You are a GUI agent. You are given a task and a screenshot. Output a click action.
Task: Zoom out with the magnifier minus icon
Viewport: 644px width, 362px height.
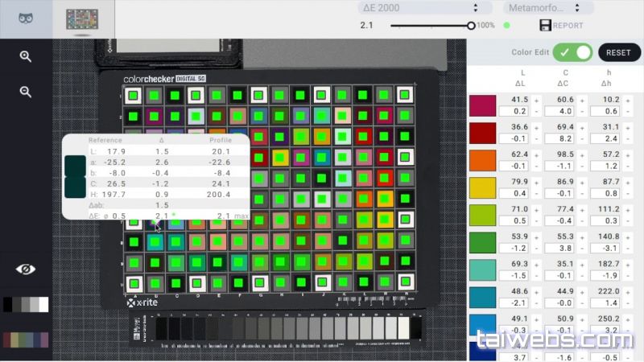(26, 92)
